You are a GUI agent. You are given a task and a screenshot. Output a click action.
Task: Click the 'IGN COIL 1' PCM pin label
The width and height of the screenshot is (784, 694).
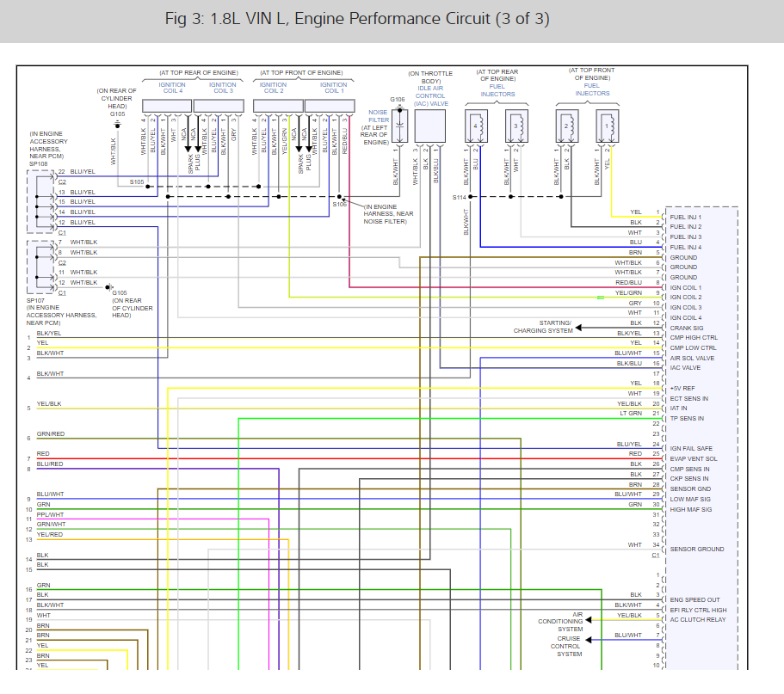click(685, 287)
